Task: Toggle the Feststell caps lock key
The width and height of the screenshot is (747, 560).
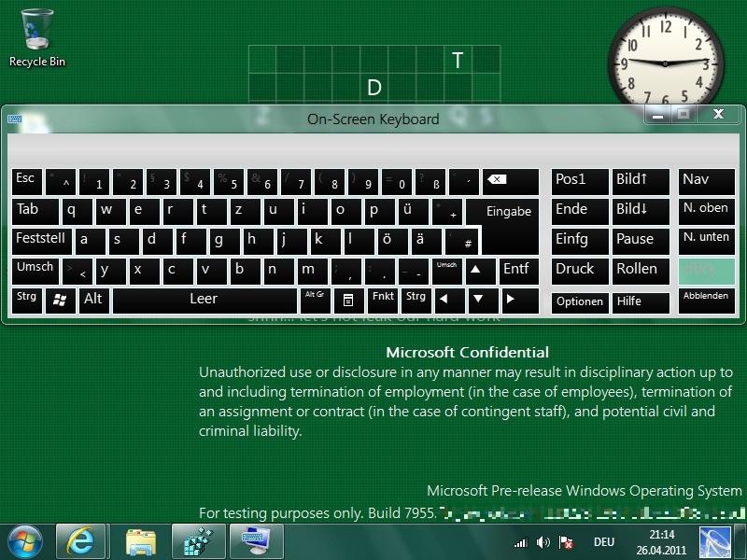Action: click(x=41, y=241)
